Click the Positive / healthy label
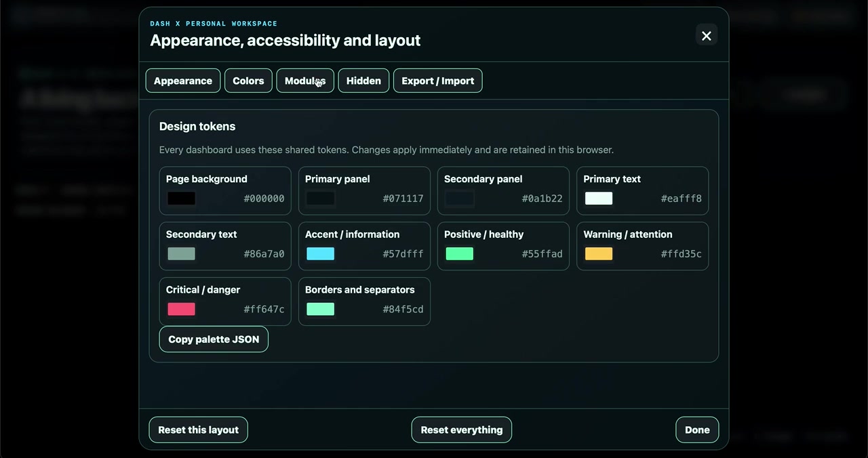 coord(484,234)
